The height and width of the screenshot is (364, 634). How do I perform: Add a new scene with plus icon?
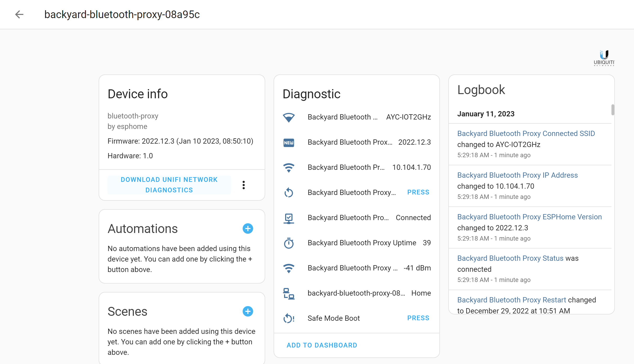[248, 311]
